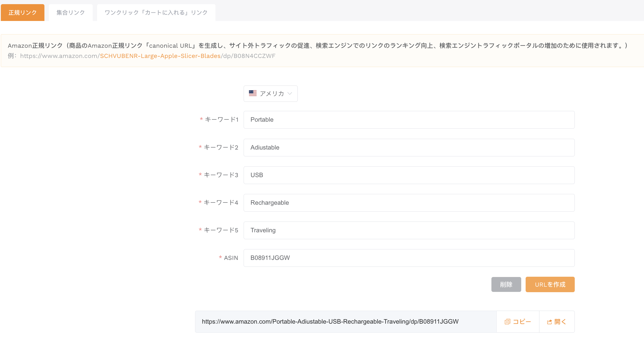Click the URLを作成 button
This screenshot has height=341, width=644.
pyautogui.click(x=550, y=284)
